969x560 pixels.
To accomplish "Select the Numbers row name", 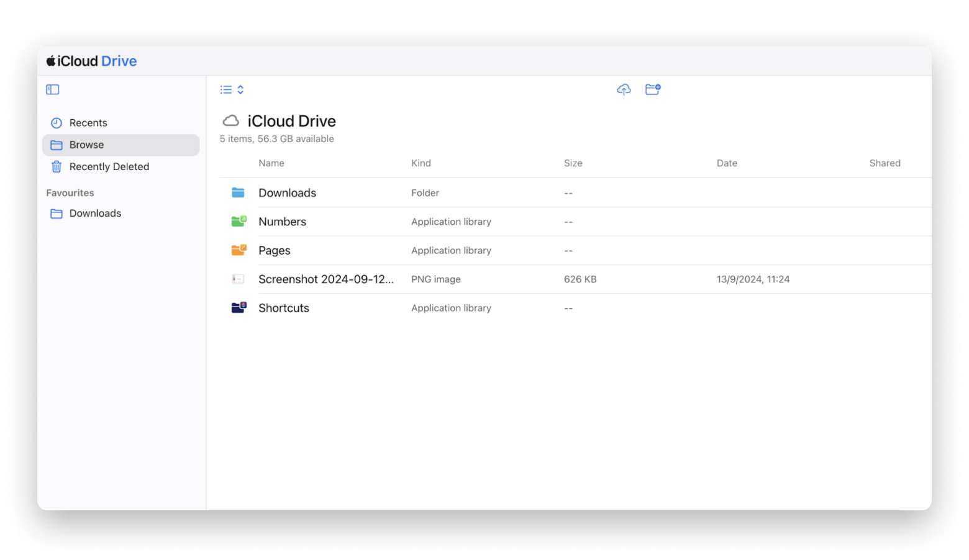I will [x=282, y=222].
